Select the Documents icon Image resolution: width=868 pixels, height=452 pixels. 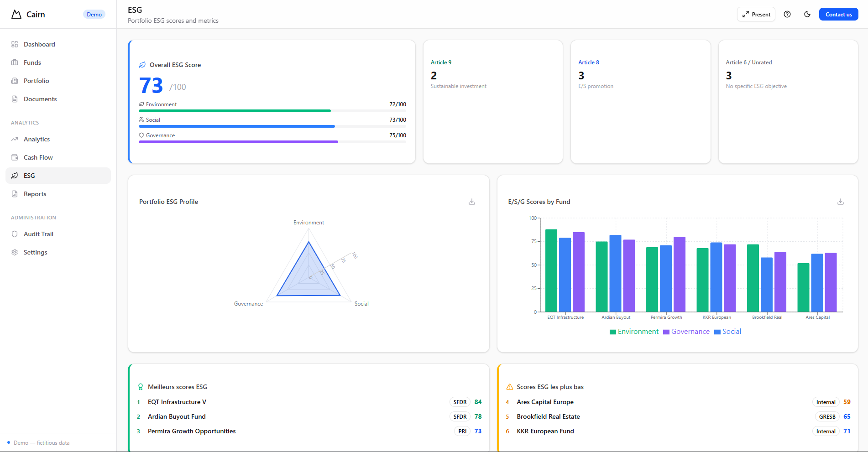pyautogui.click(x=15, y=99)
